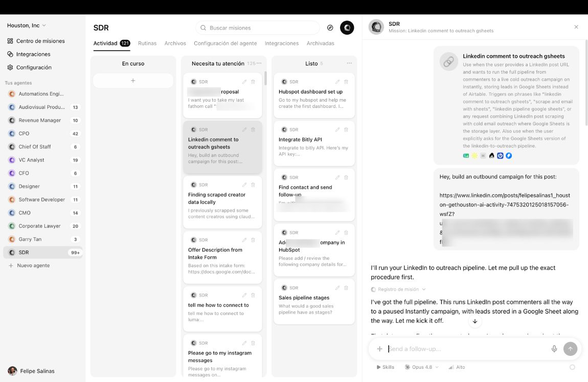Edit the Finding scraped creator data card

click(244, 185)
